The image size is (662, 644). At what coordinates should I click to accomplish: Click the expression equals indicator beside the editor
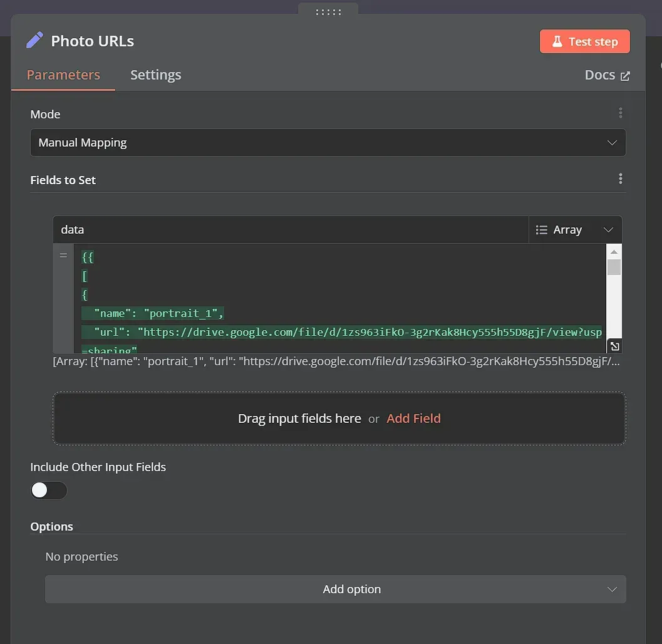tap(63, 254)
